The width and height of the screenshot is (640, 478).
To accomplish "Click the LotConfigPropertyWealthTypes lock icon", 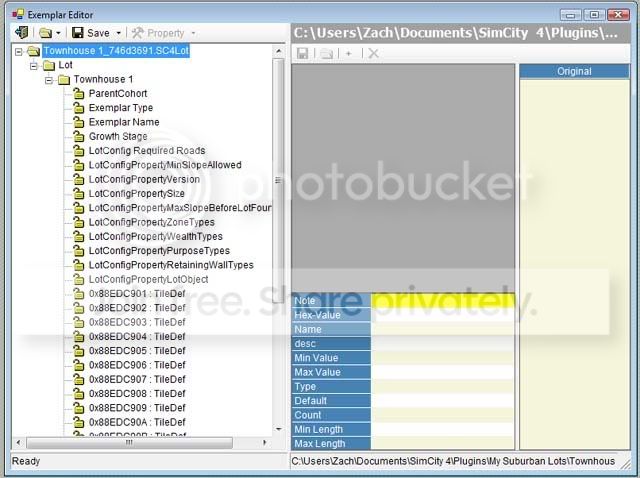I will point(78,236).
